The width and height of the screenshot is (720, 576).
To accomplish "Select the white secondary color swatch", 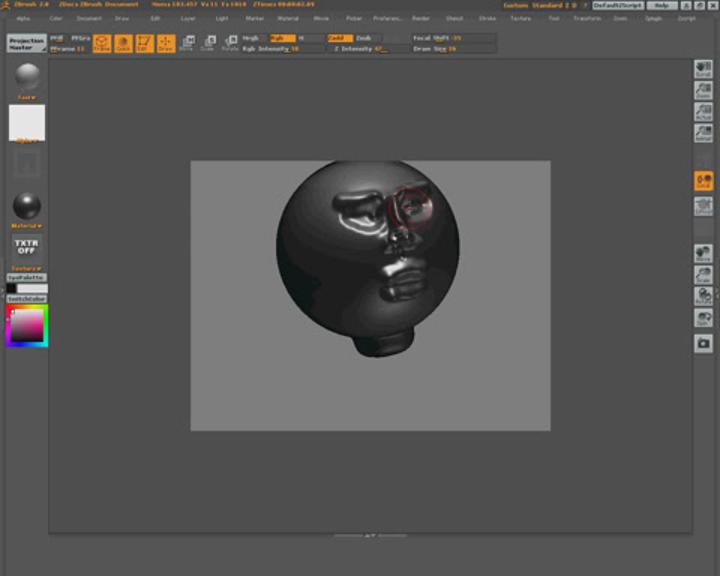I will 32,288.
